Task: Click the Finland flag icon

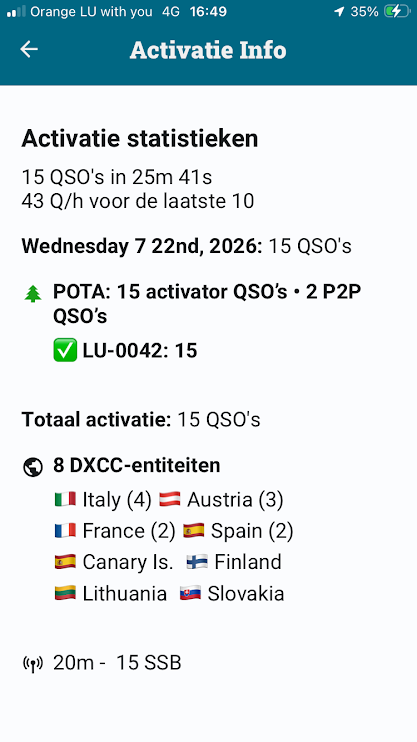Action: click(x=196, y=562)
